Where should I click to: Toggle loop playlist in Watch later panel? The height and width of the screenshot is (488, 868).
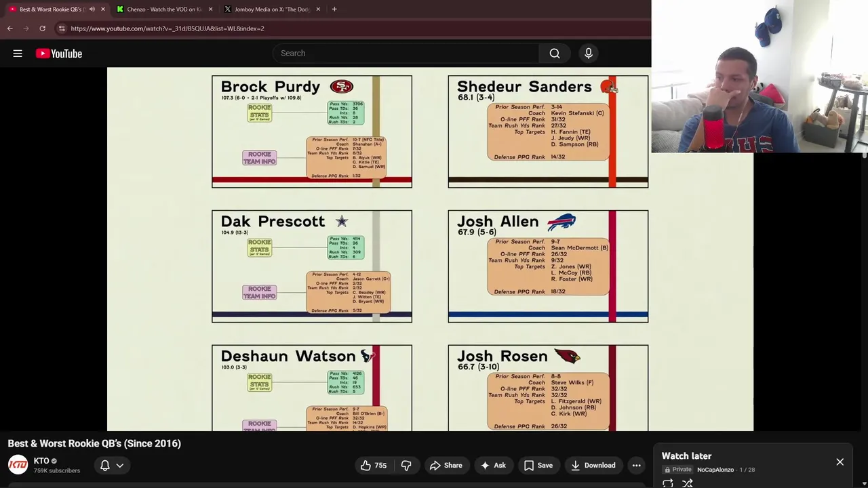pyautogui.click(x=668, y=483)
